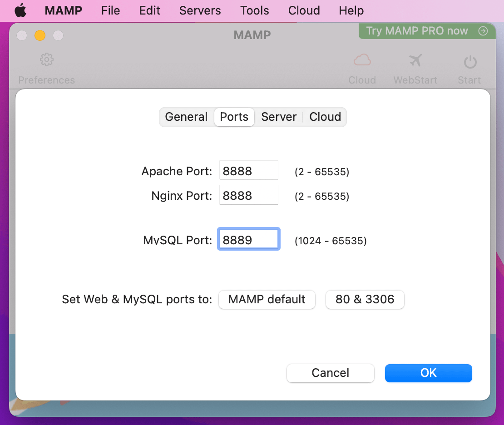Confirm settings with OK
504x425 pixels.
(428, 373)
